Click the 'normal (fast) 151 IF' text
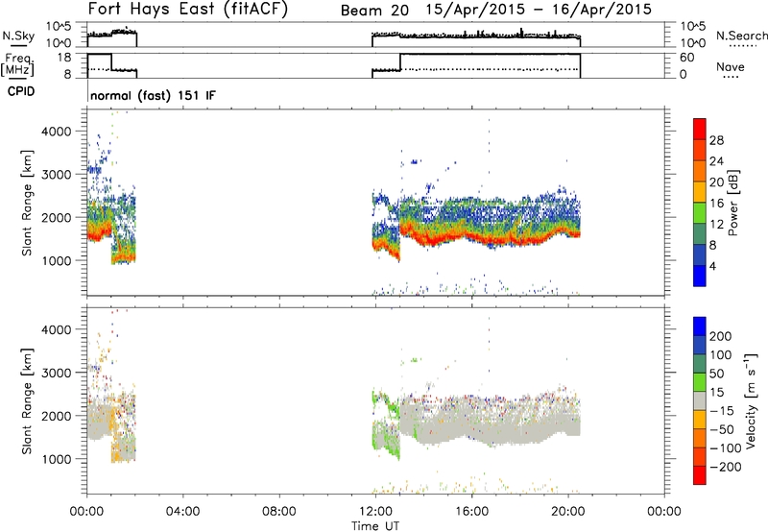This screenshot has height=532, width=768. point(153,95)
